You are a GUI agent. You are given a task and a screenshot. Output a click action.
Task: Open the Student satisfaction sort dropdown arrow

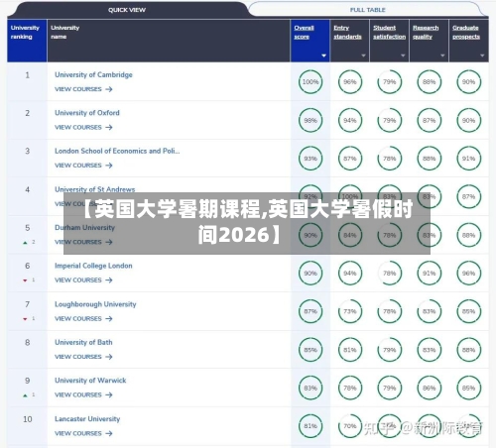pyautogui.click(x=403, y=56)
